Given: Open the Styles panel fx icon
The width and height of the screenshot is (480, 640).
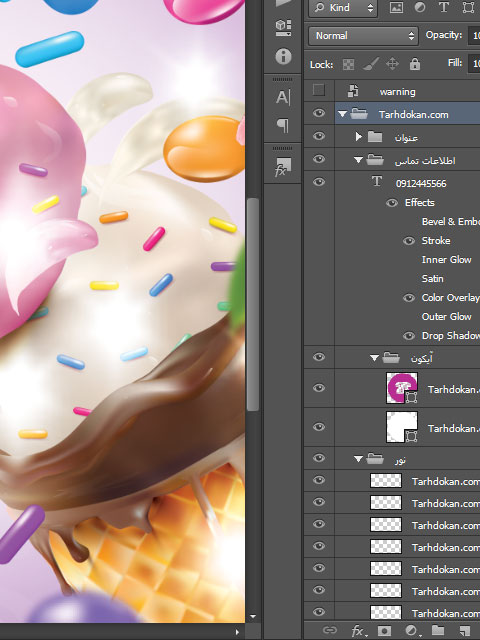Looking at the screenshot, I should (282, 167).
